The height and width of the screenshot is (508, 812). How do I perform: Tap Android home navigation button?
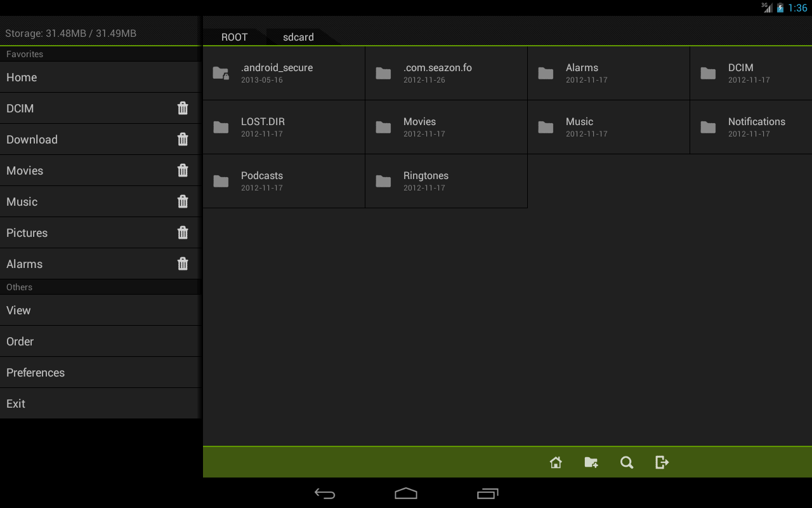[x=406, y=493]
